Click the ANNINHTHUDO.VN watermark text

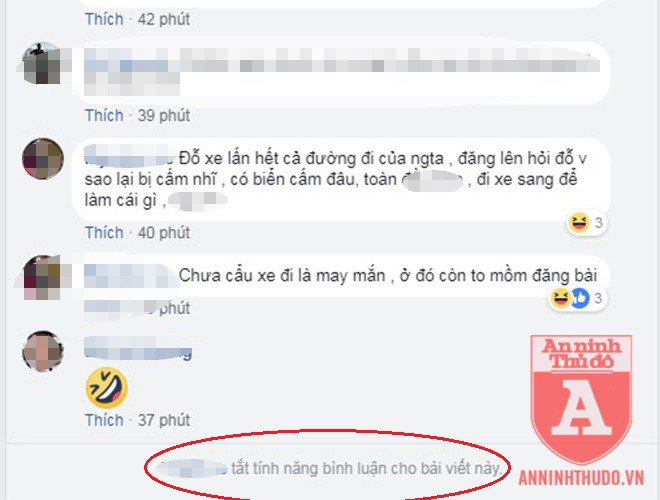coord(581,478)
